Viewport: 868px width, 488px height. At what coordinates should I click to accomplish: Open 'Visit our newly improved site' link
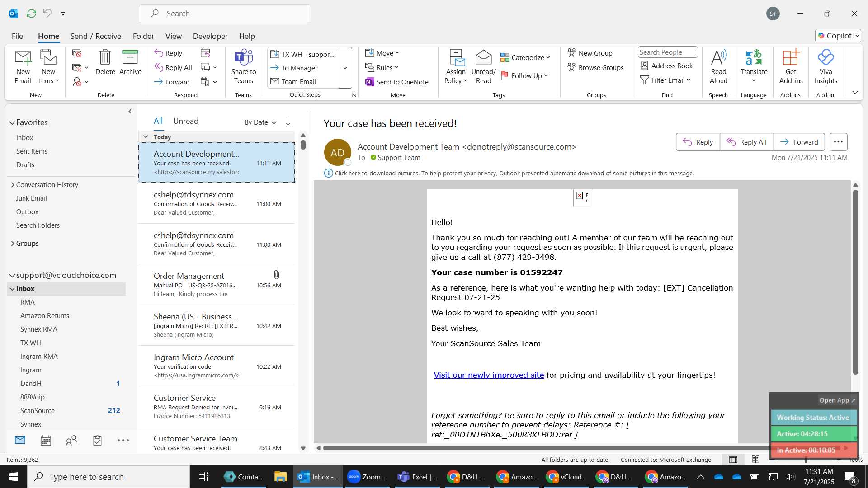click(x=489, y=375)
